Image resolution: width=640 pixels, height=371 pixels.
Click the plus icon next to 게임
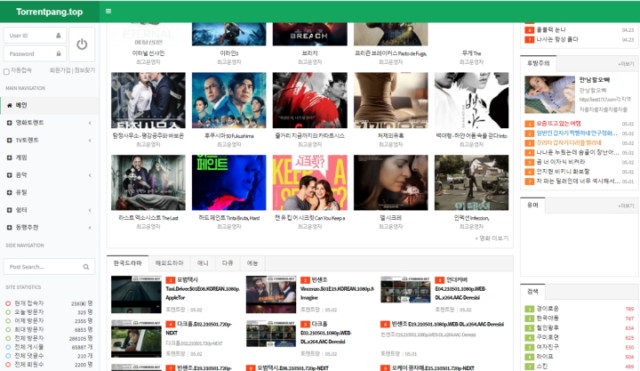pyautogui.click(x=9, y=158)
